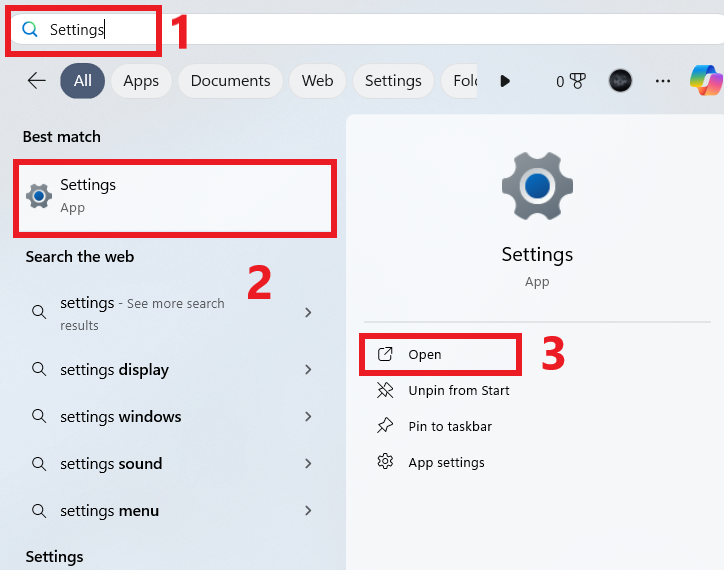The height and width of the screenshot is (570, 724).
Task: Open the Settings App best match result
Action: point(175,198)
